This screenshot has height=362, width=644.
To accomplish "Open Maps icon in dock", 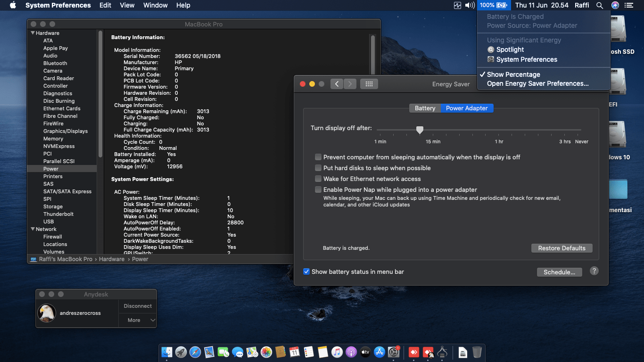I will click(x=252, y=352).
